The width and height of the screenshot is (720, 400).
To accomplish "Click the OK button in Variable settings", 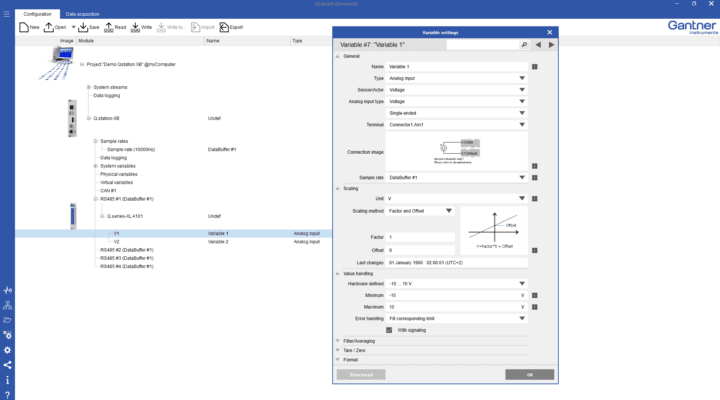I will click(529, 374).
